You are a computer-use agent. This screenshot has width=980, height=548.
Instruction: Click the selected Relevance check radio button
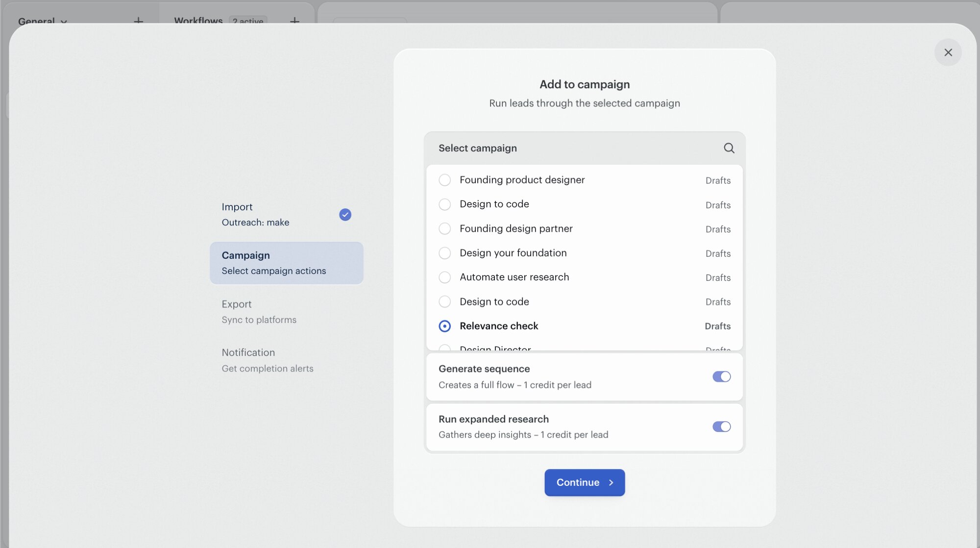coord(444,326)
